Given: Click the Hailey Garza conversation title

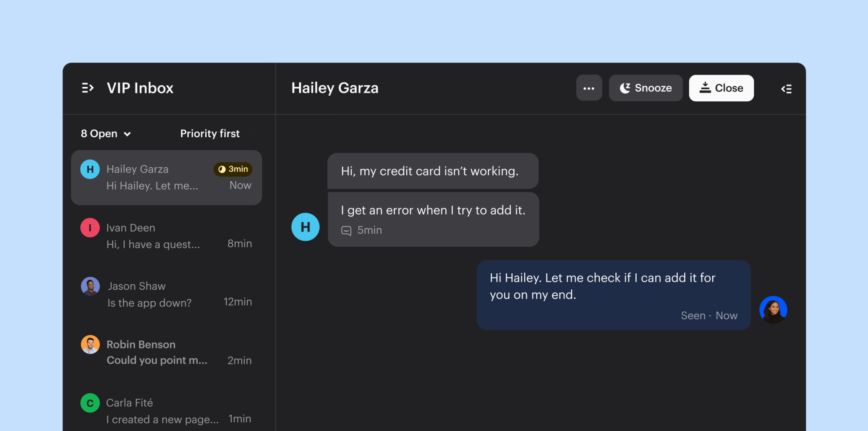Looking at the screenshot, I should click(x=335, y=88).
